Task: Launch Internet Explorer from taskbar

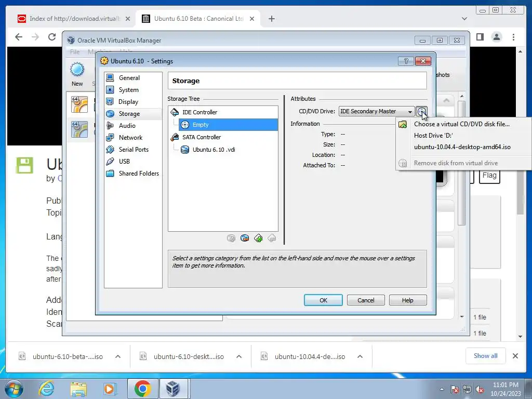Action: tap(46, 389)
